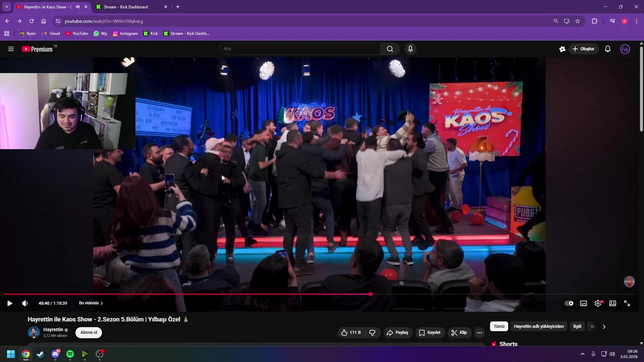Open the taskbar volume control

click(612, 354)
